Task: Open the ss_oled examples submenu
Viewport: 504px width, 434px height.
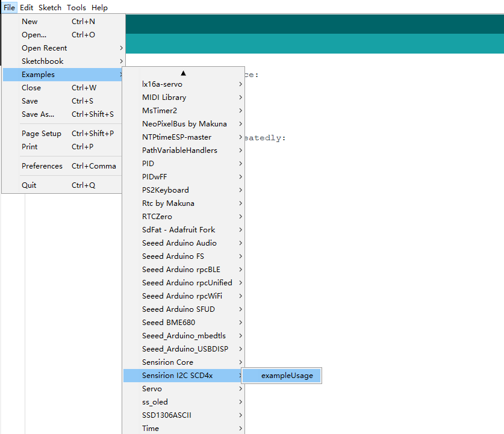Action: (x=184, y=402)
